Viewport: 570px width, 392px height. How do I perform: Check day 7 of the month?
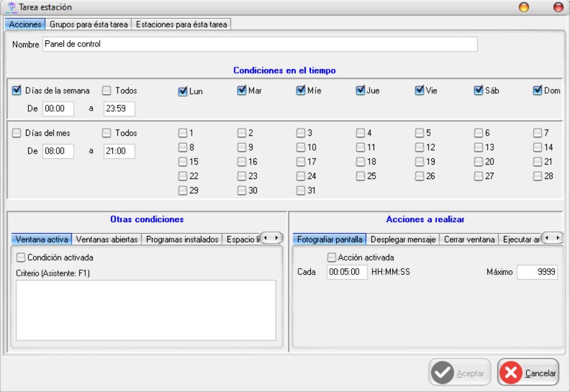tap(537, 133)
